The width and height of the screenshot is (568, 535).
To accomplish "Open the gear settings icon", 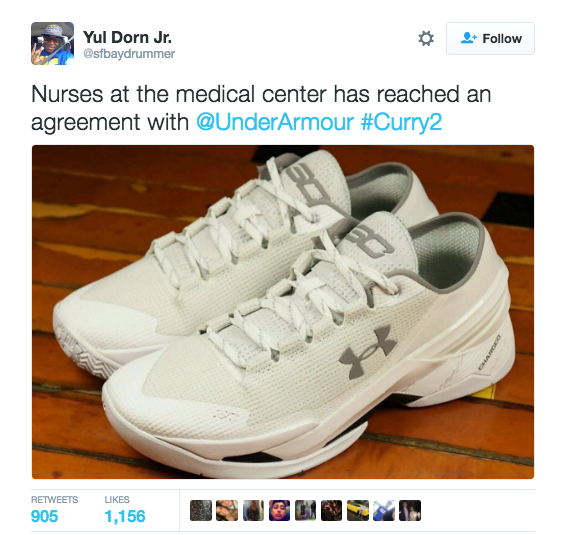I will coord(426,38).
